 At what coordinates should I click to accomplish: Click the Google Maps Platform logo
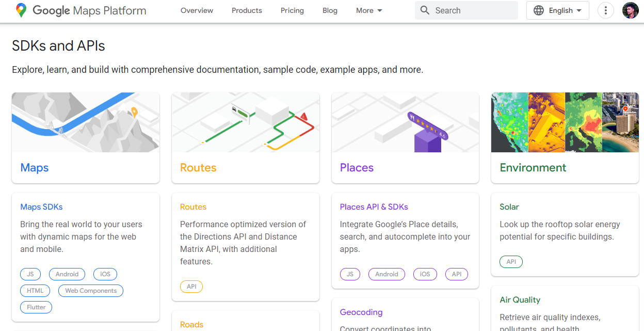[x=81, y=10]
